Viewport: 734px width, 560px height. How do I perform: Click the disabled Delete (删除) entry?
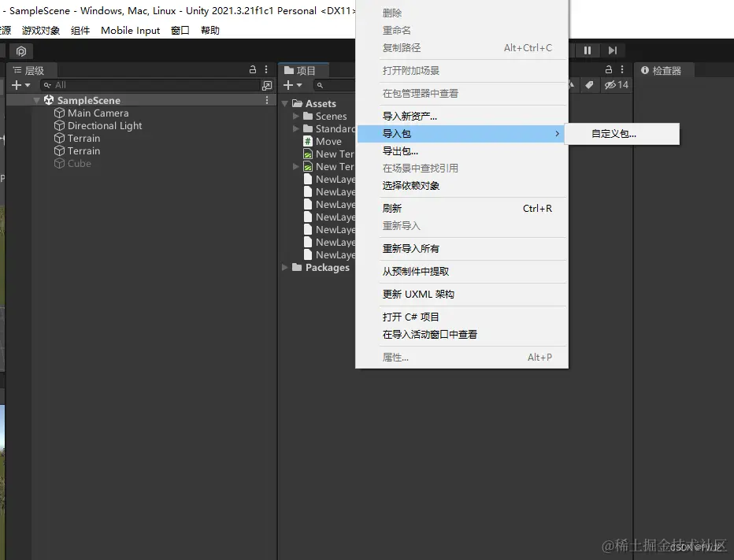point(461,13)
